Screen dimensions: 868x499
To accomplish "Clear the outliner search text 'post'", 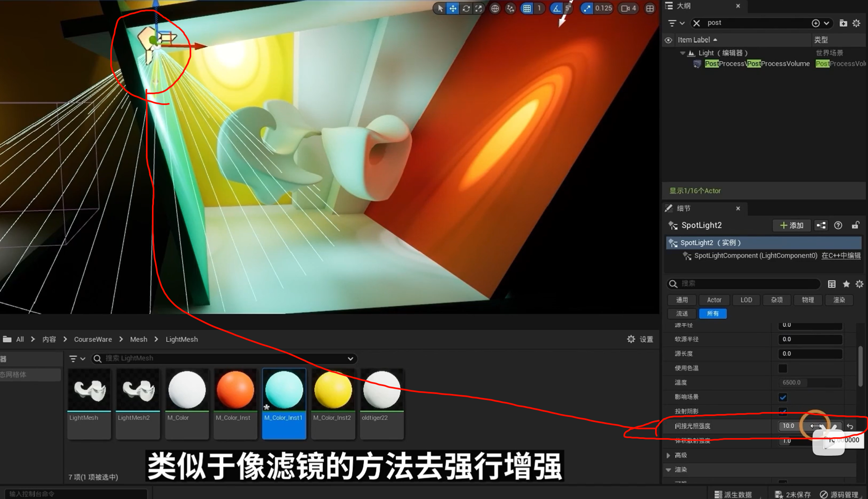I will pos(696,23).
